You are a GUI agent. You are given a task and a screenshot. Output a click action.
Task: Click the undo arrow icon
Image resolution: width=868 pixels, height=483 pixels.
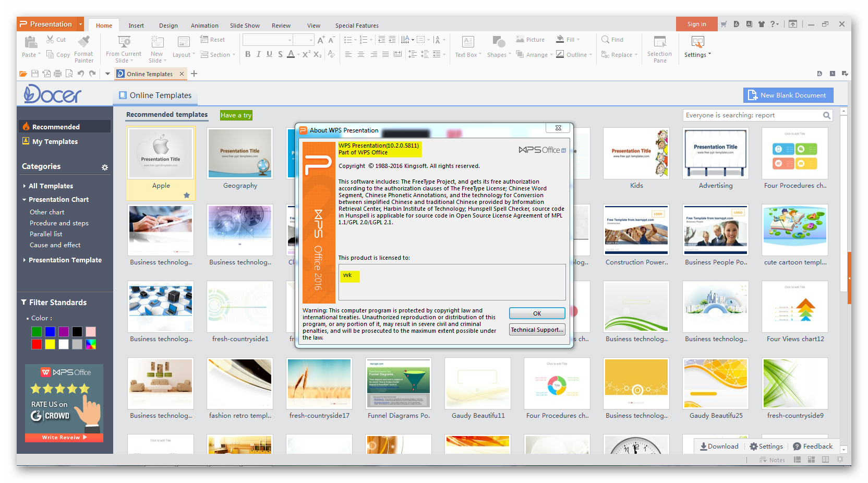point(81,74)
